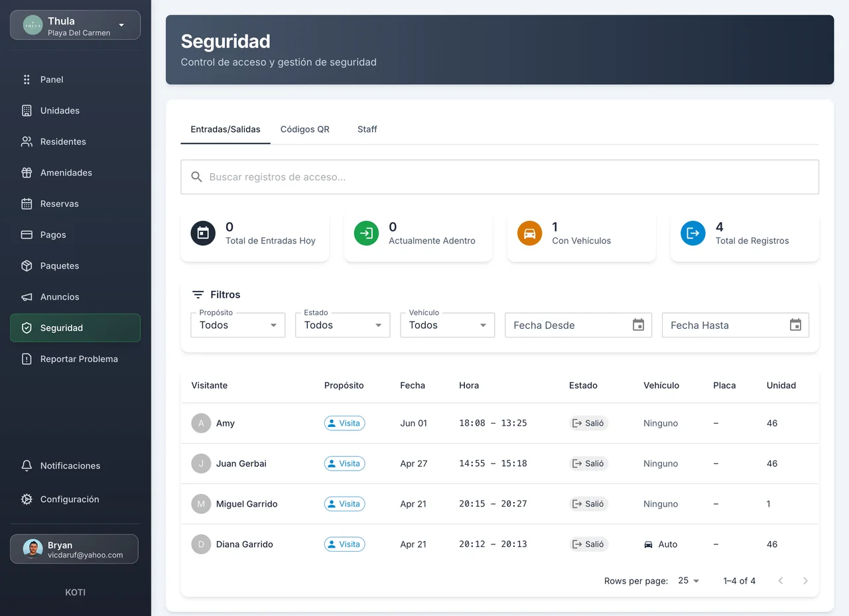This screenshot has width=849, height=616.
Task: Expand the Propósito filter dropdown
Action: (x=238, y=325)
